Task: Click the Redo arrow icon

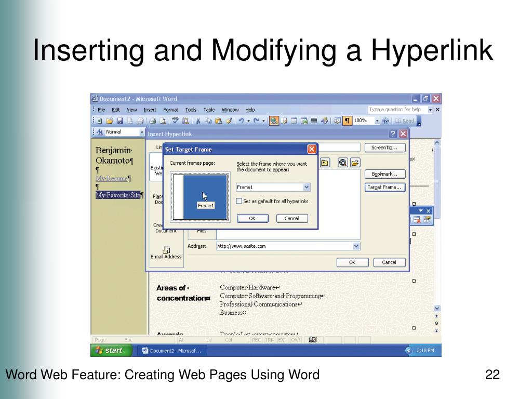Action: tap(256, 121)
